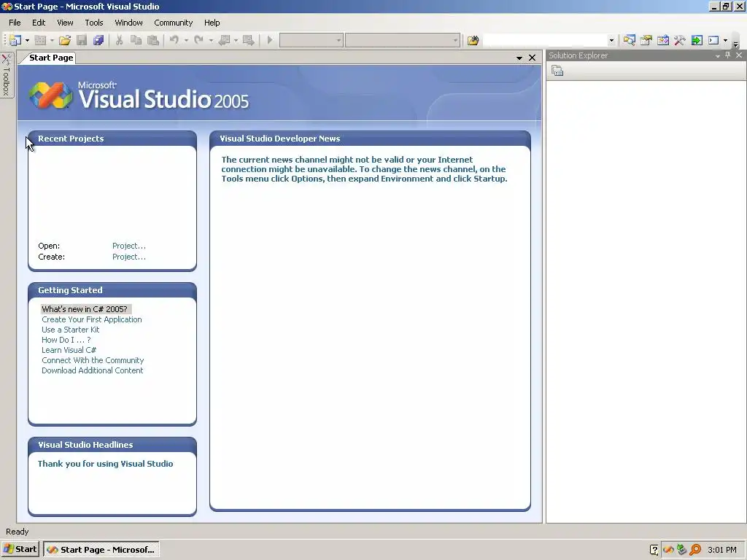Click Solution Explorer Properties icon

557,71
